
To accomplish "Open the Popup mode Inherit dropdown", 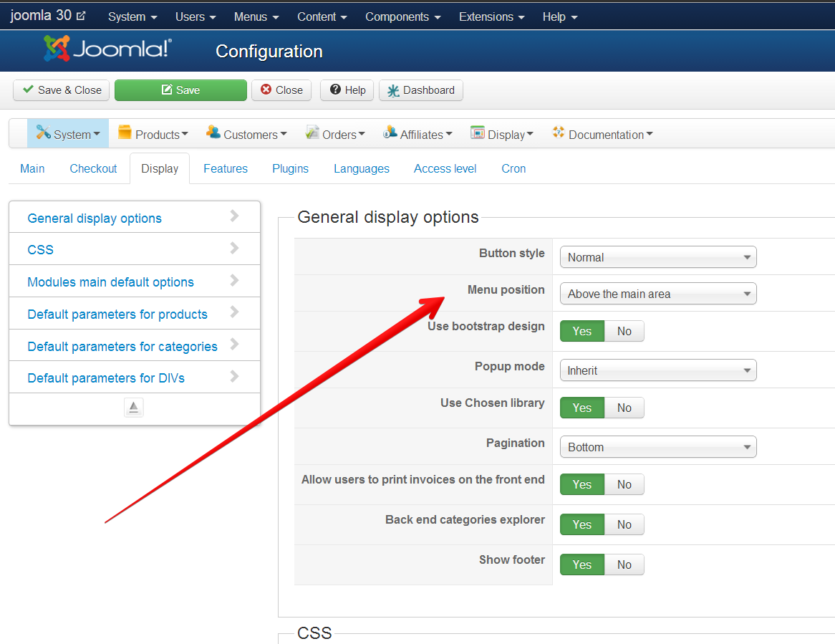I will (657, 370).
